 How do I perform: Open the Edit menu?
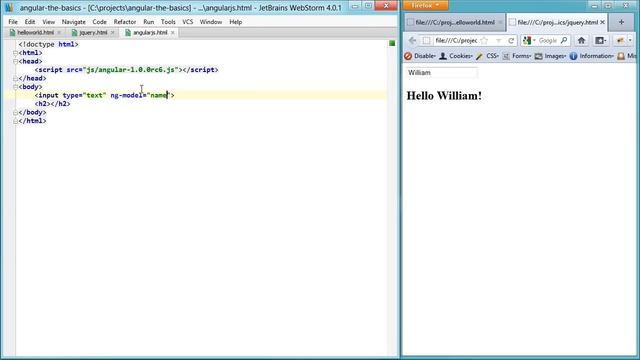click(x=30, y=22)
